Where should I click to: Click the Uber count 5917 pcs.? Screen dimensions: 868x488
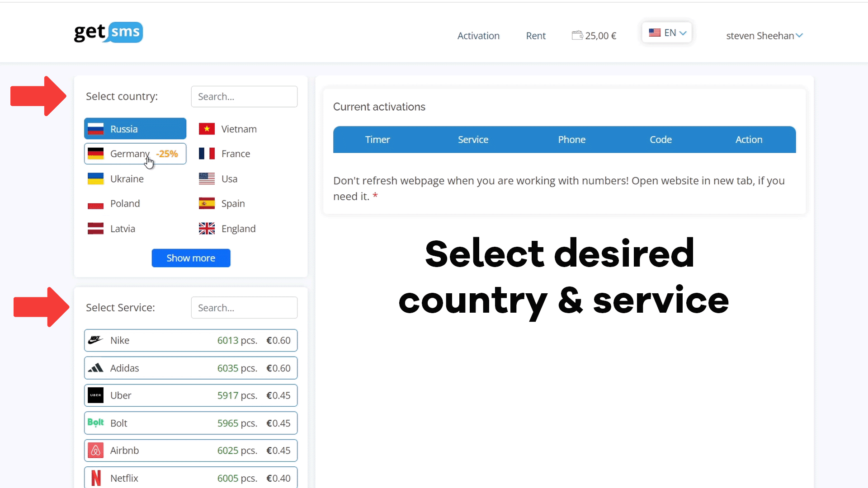click(237, 395)
